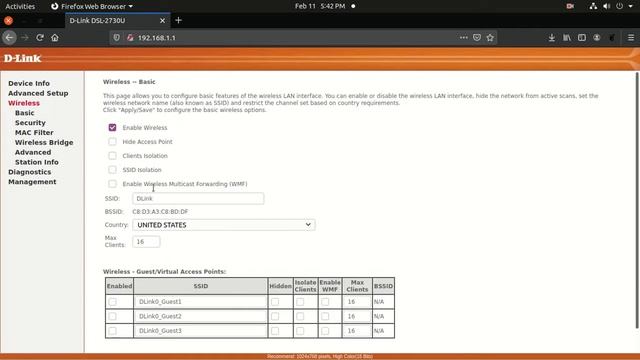Click the insecure connection lock icon

pyautogui.click(x=130, y=38)
